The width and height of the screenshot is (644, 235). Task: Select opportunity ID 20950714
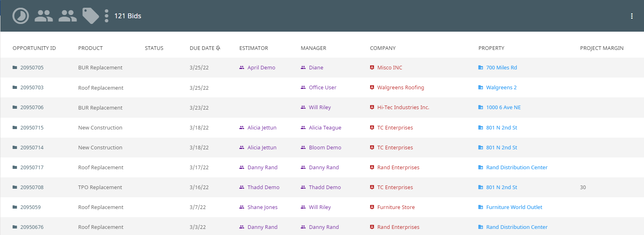click(32, 147)
